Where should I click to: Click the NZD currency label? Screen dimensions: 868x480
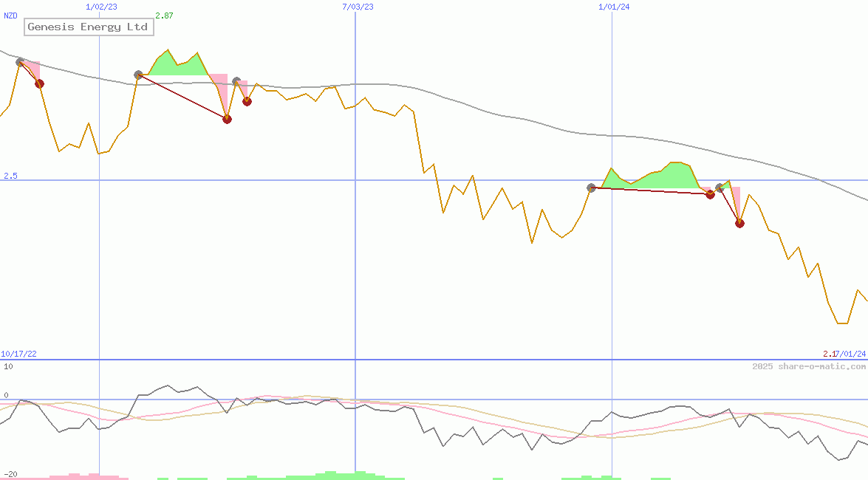[11, 16]
